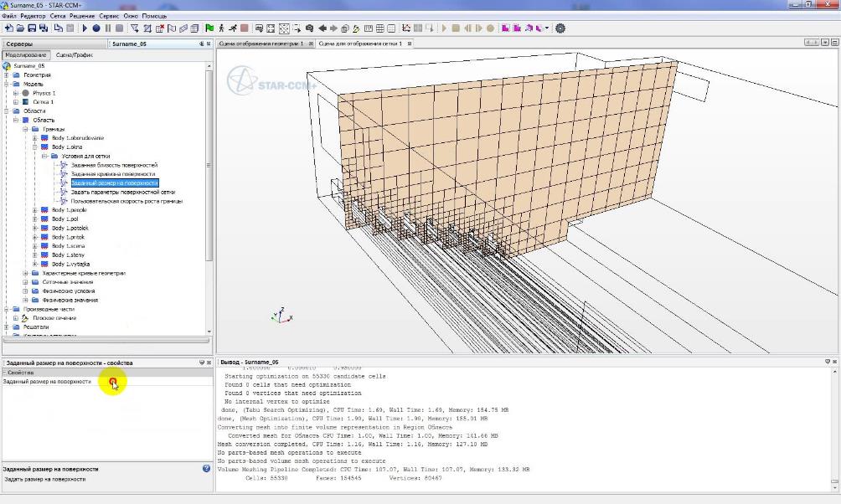Expand the 'Решатели' tree node
The width and height of the screenshot is (841, 504).
(7, 327)
